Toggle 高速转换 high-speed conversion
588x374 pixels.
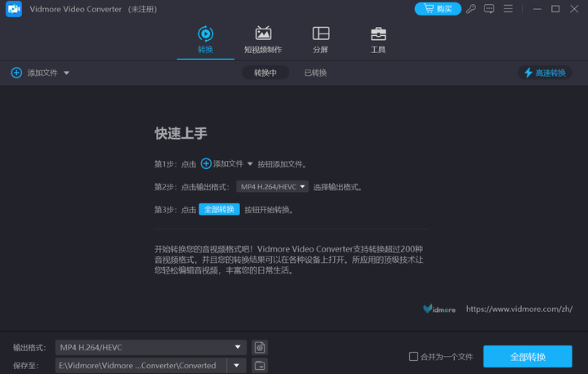point(545,73)
